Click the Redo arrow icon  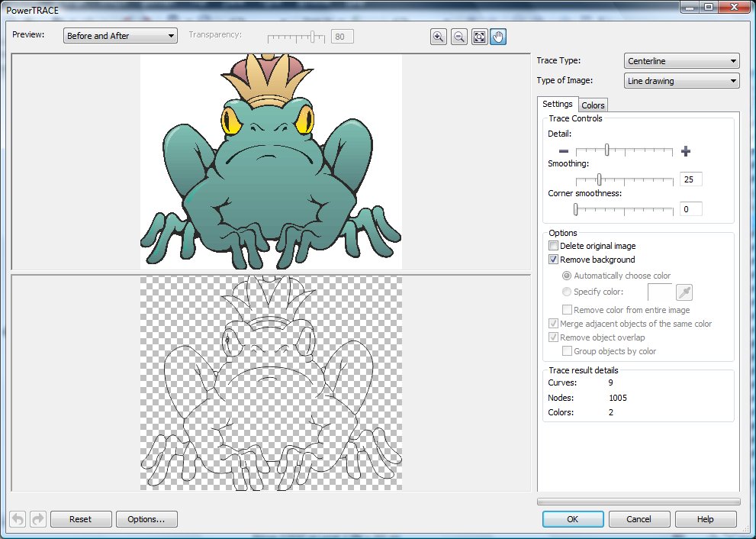(38, 519)
